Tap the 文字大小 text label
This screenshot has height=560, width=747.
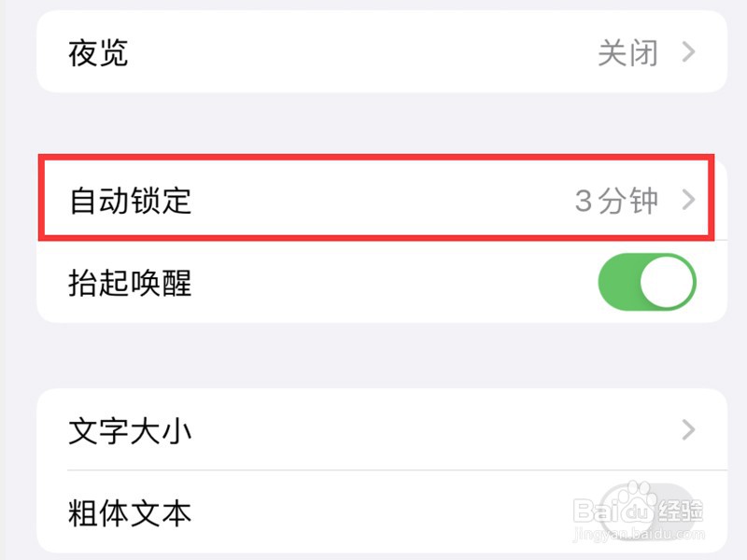(131, 430)
